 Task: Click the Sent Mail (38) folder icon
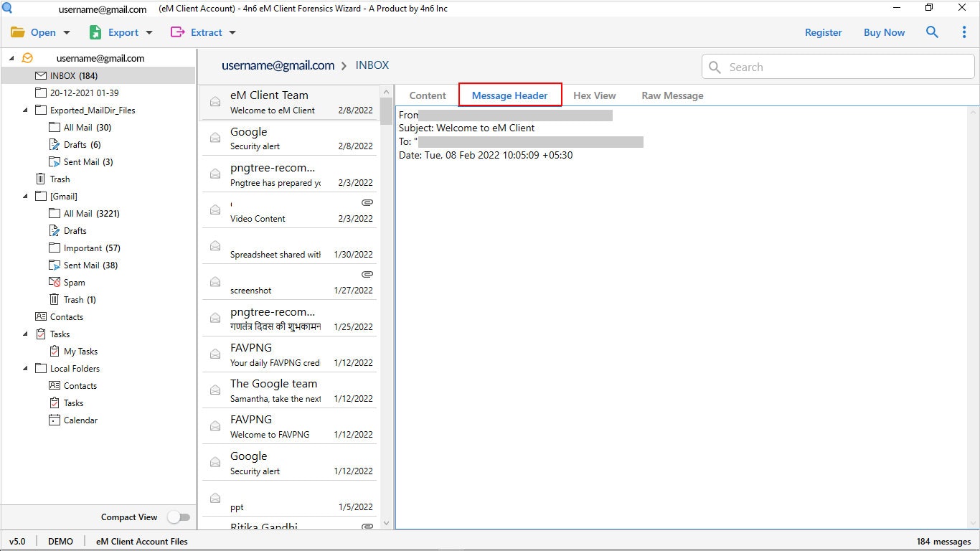point(55,265)
